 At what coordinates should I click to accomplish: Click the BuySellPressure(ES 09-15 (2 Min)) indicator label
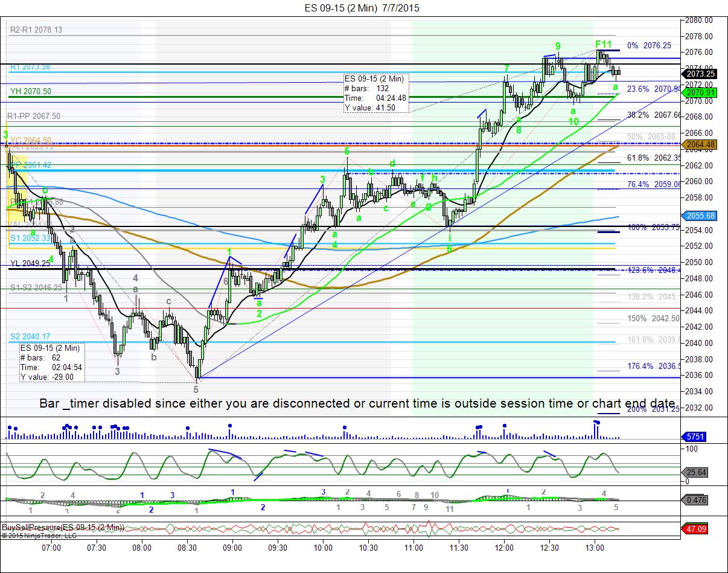(63, 527)
